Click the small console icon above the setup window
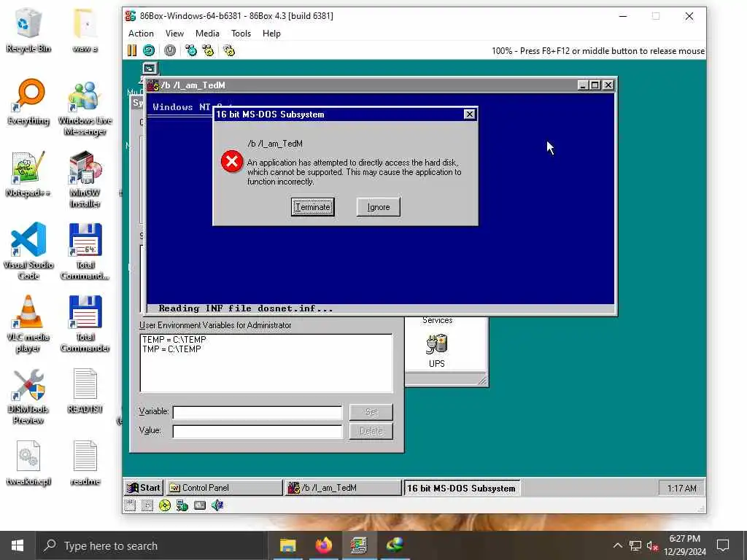The height and width of the screenshot is (560, 747). tap(150, 69)
